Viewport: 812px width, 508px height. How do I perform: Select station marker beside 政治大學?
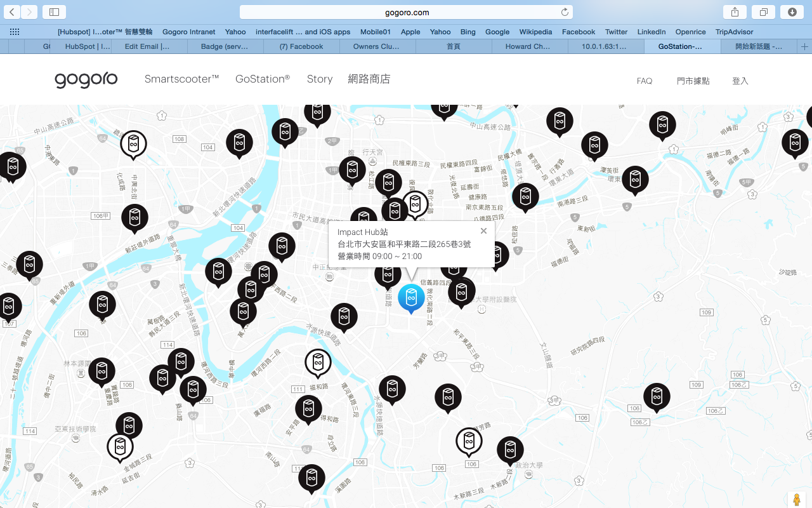[x=510, y=451]
